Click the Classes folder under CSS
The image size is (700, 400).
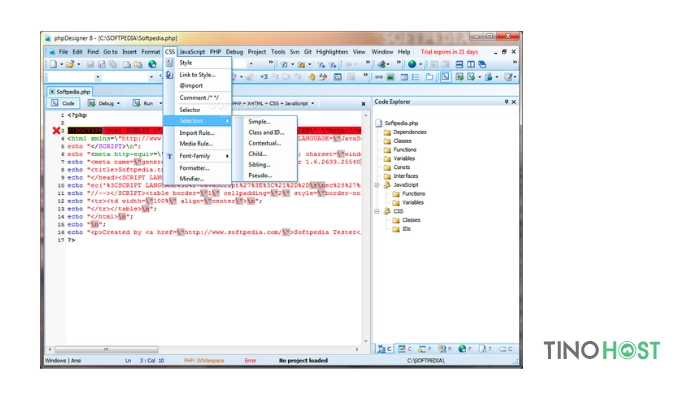[x=406, y=220]
